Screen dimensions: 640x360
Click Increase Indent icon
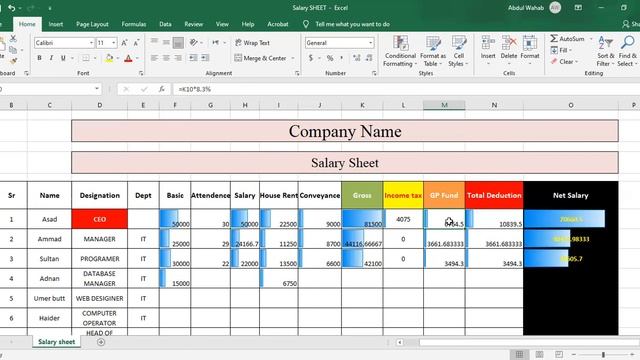point(205,58)
